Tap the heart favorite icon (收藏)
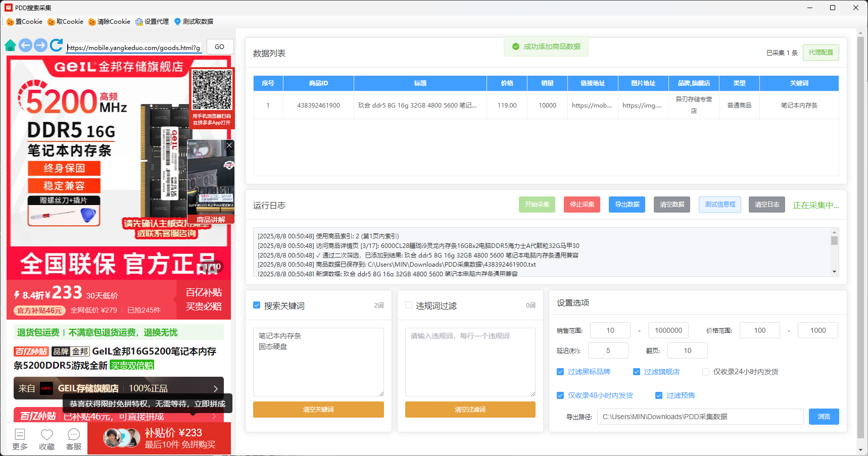 pyautogui.click(x=47, y=435)
